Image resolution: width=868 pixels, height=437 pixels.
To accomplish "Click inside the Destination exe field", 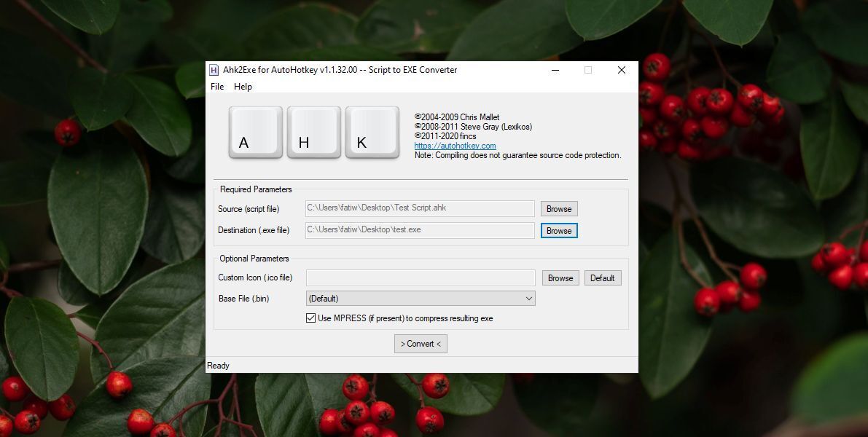I will point(421,230).
